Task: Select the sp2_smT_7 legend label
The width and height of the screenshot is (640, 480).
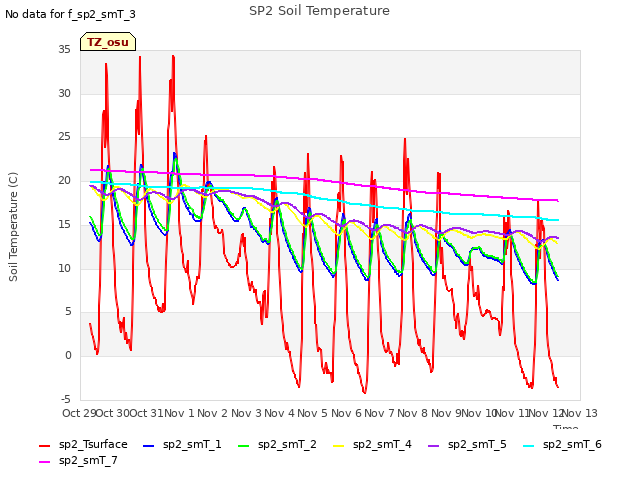Action: click(88, 460)
